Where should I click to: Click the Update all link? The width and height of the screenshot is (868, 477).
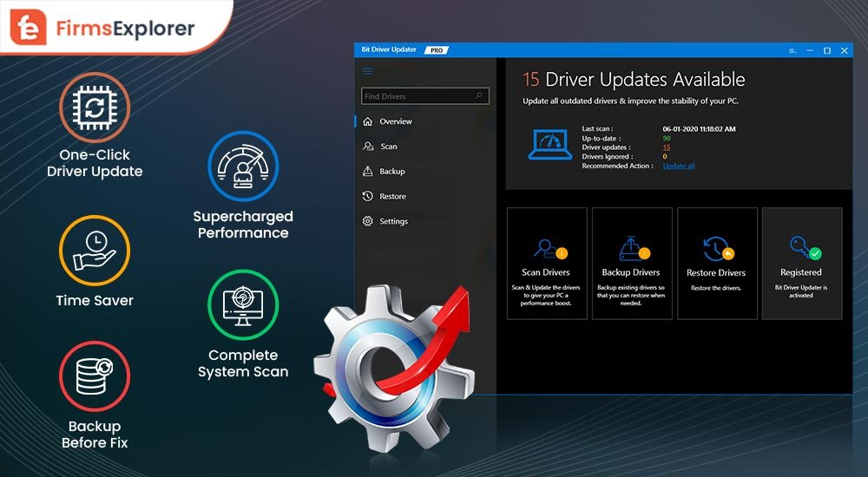pyautogui.click(x=679, y=166)
